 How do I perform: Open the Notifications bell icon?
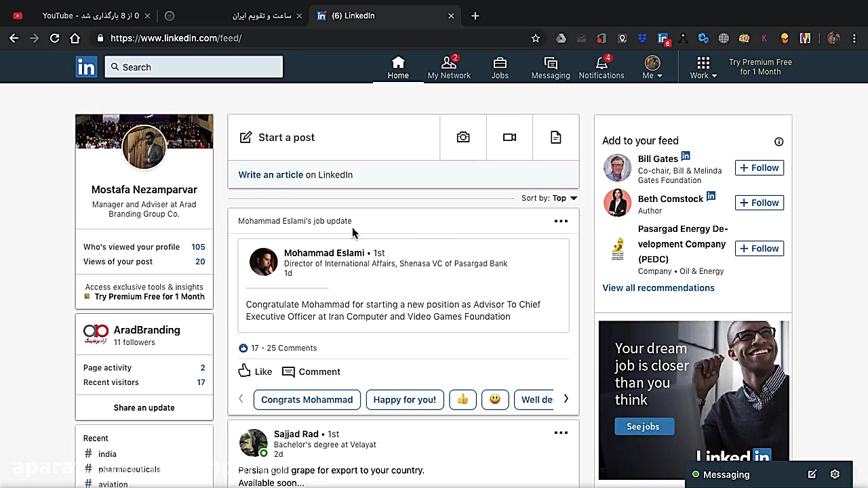[601, 64]
